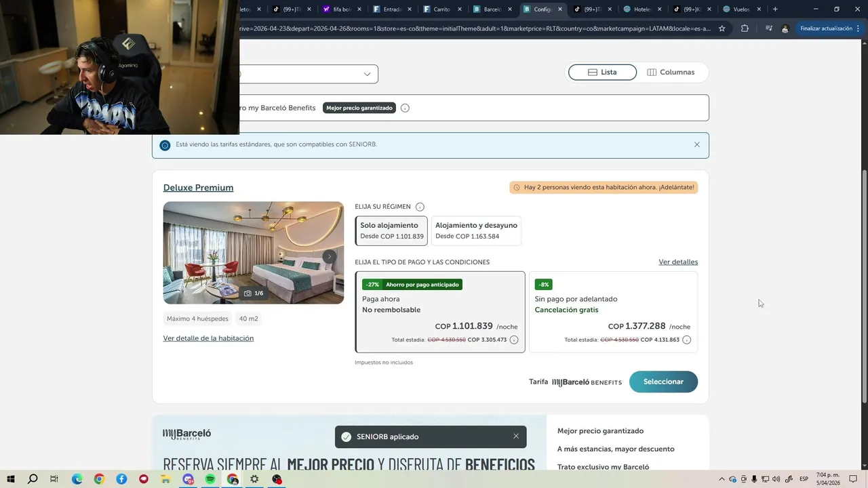Click the Deluxe Premium room title
868x488 pixels.
198,188
